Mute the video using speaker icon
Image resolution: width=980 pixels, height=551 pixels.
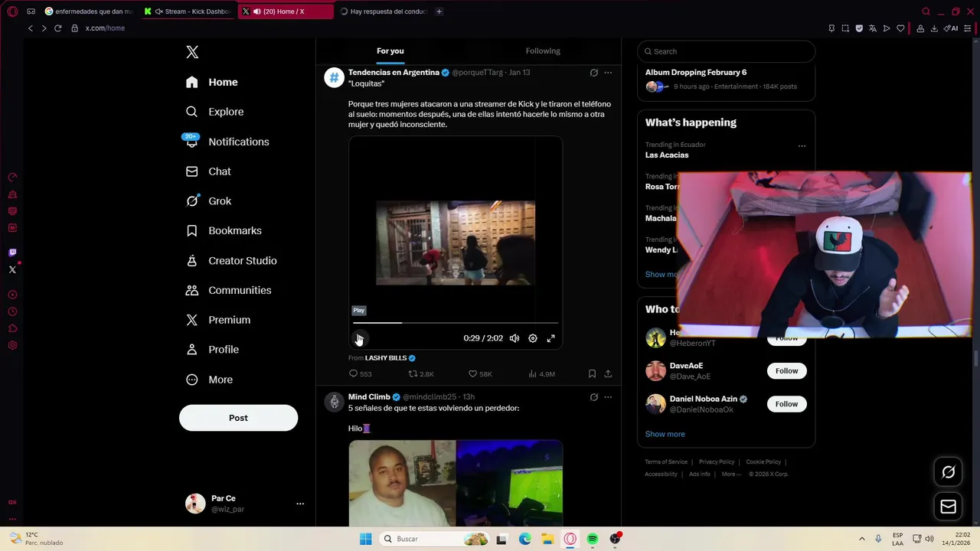point(514,338)
